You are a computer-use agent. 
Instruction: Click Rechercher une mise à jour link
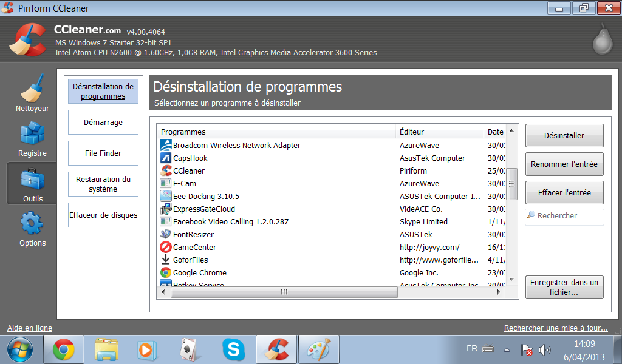(x=556, y=328)
